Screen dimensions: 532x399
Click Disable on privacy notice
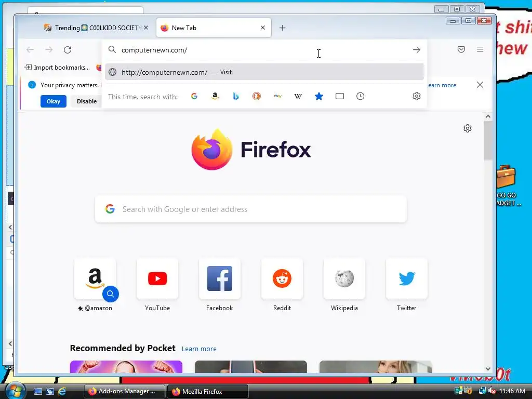point(87,101)
